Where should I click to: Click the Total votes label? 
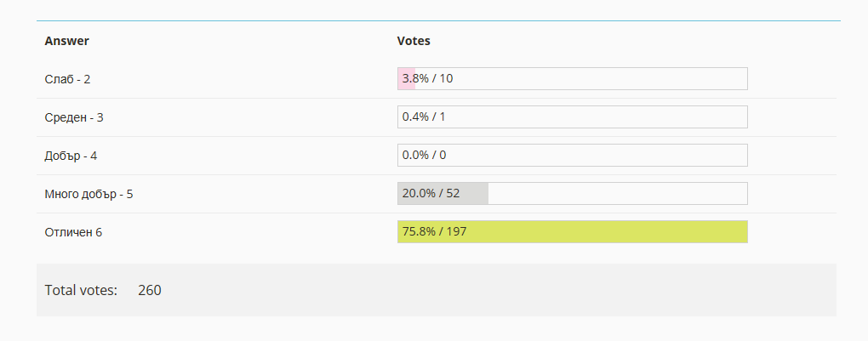click(81, 290)
